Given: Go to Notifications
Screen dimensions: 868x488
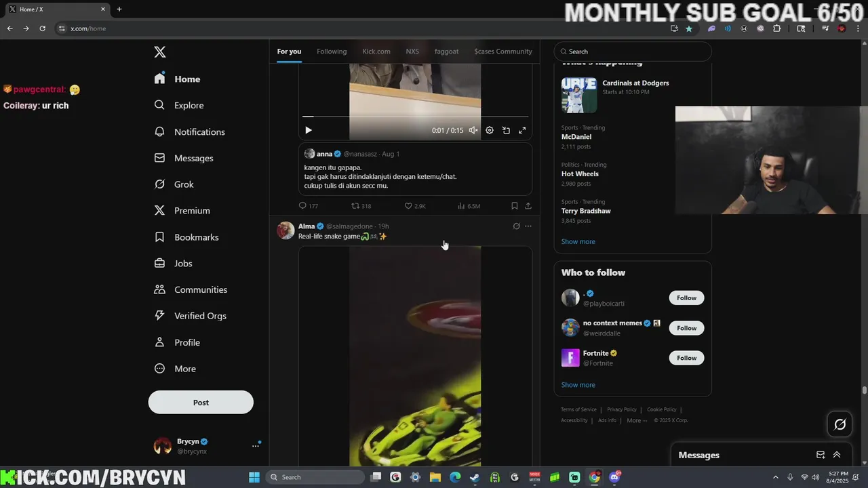Looking at the screenshot, I should click(x=189, y=131).
